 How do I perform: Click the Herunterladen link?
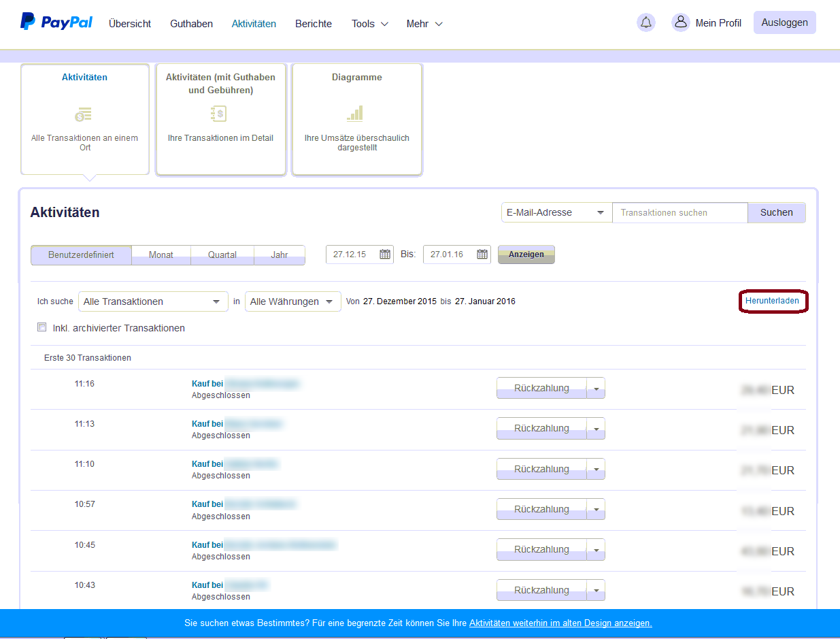[x=772, y=300]
